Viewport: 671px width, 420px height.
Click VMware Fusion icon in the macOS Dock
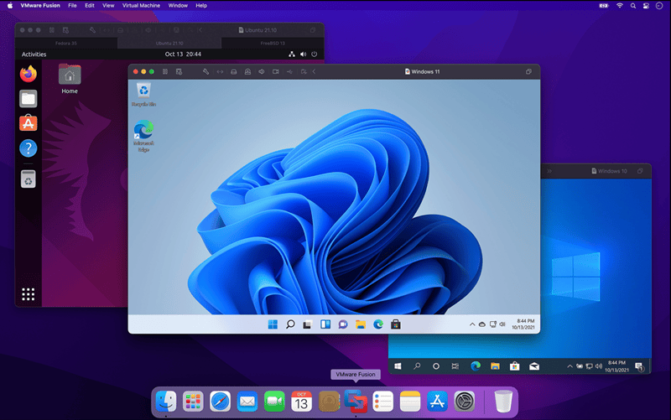tap(356, 402)
